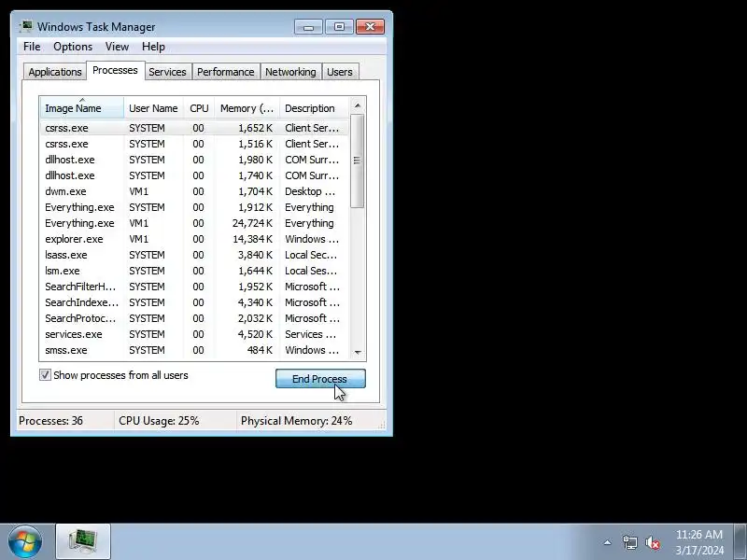Open the Networking tab
This screenshot has height=560, width=747.
point(290,72)
